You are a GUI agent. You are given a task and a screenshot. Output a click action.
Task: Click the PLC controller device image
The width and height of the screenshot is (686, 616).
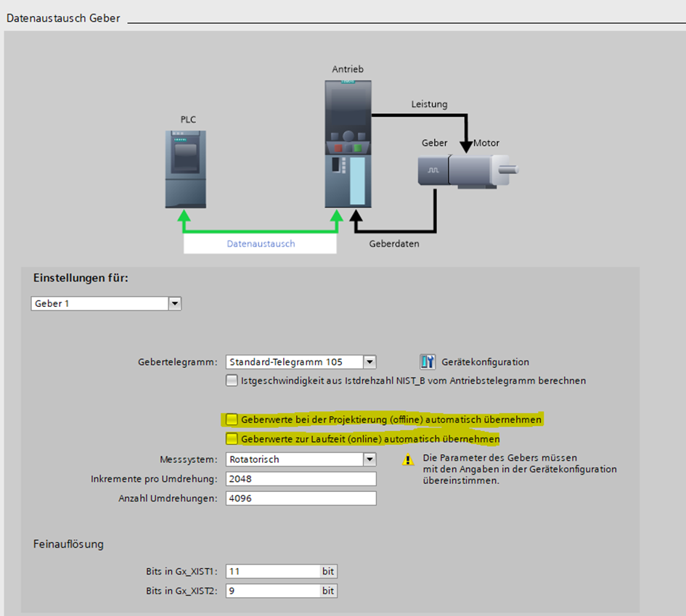click(x=185, y=168)
